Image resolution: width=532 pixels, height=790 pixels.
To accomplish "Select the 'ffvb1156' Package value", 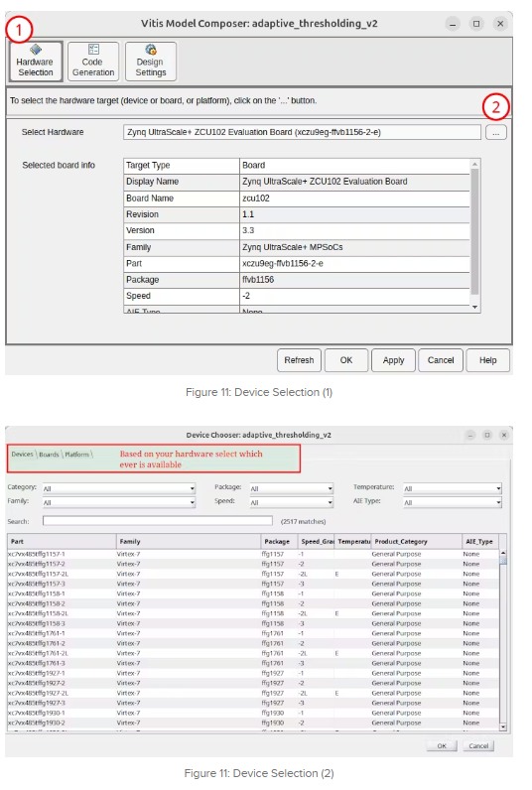I will (x=354, y=280).
